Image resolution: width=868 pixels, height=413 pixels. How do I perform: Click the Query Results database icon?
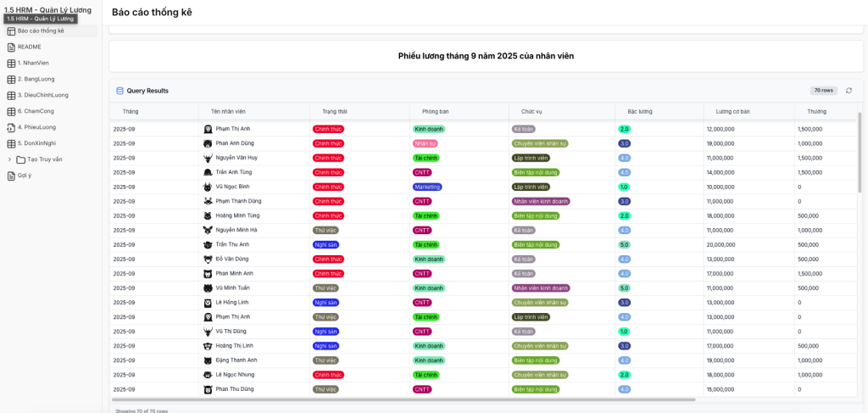120,91
